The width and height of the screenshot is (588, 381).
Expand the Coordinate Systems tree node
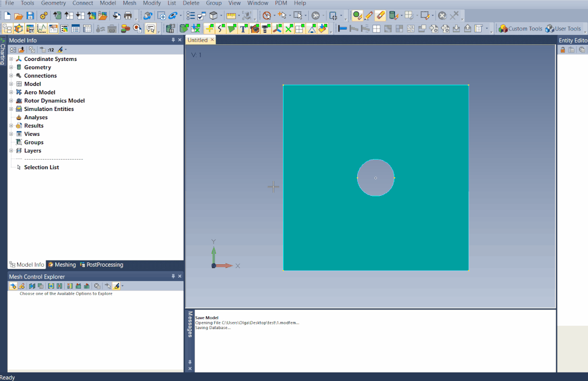coord(11,59)
